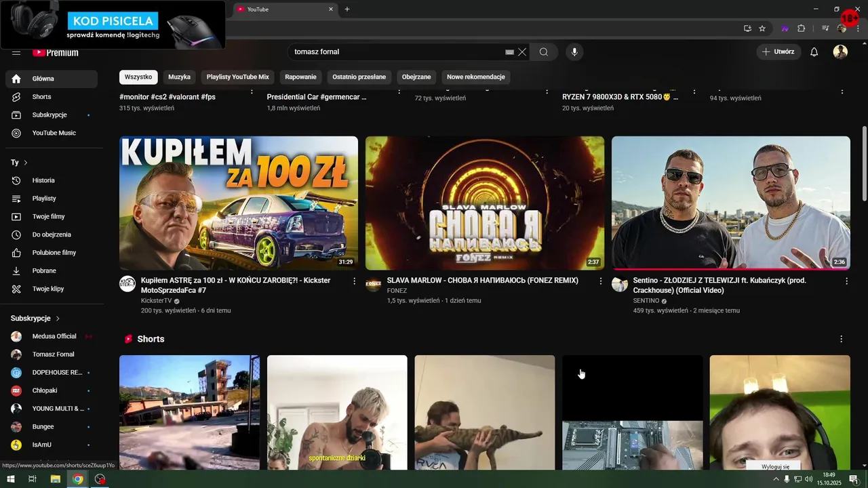Open the Główna home sidebar item
Viewport: 868px width, 488px height.
52,79
